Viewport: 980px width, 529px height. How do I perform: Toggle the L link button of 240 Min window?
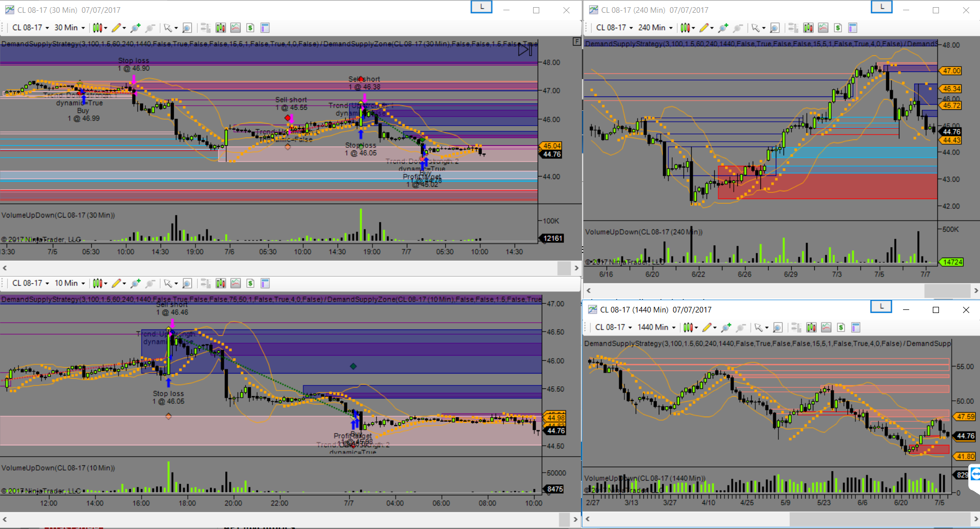pyautogui.click(x=882, y=7)
